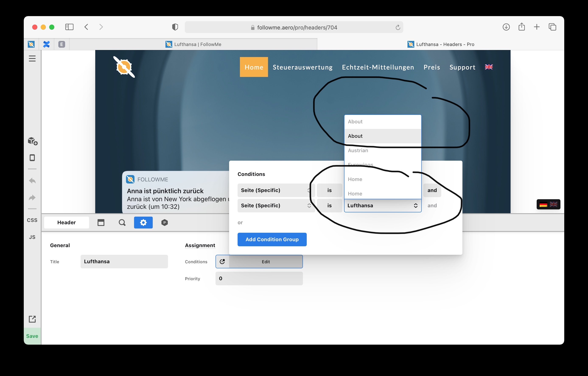The height and width of the screenshot is (376, 588).
Task: Reset conditions with the circular arrow icon
Action: [222, 262]
